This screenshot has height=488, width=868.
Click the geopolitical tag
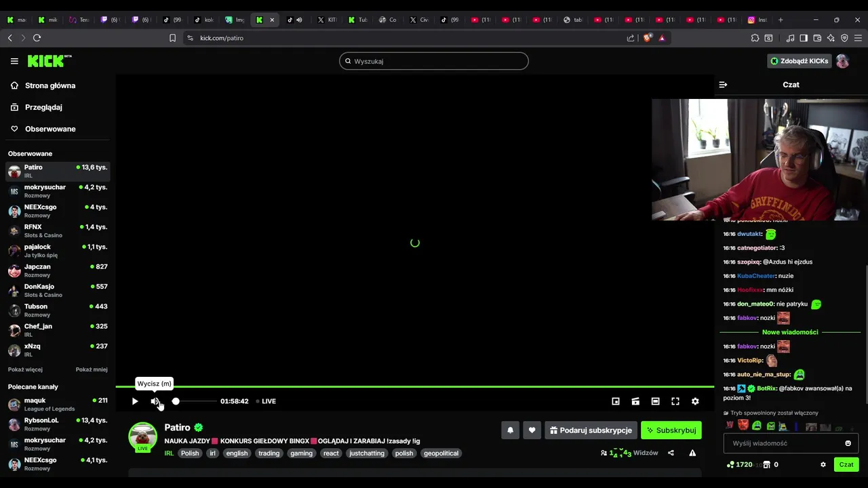(x=441, y=453)
